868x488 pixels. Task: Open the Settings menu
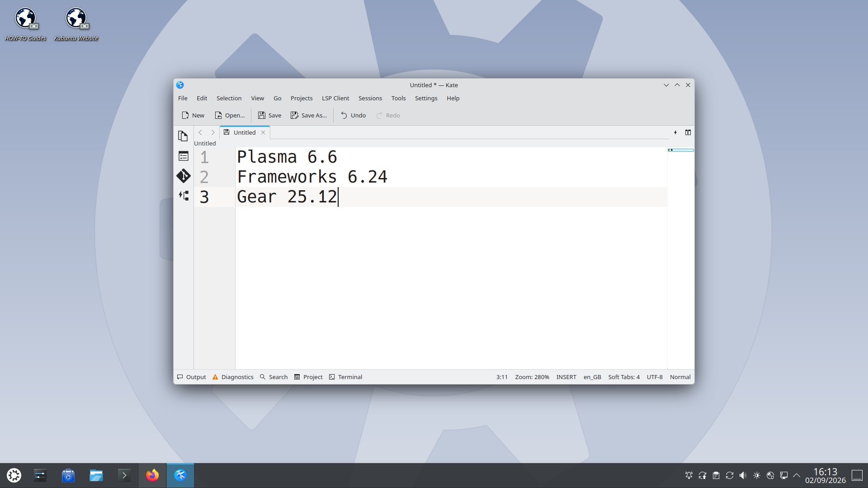[x=426, y=98]
